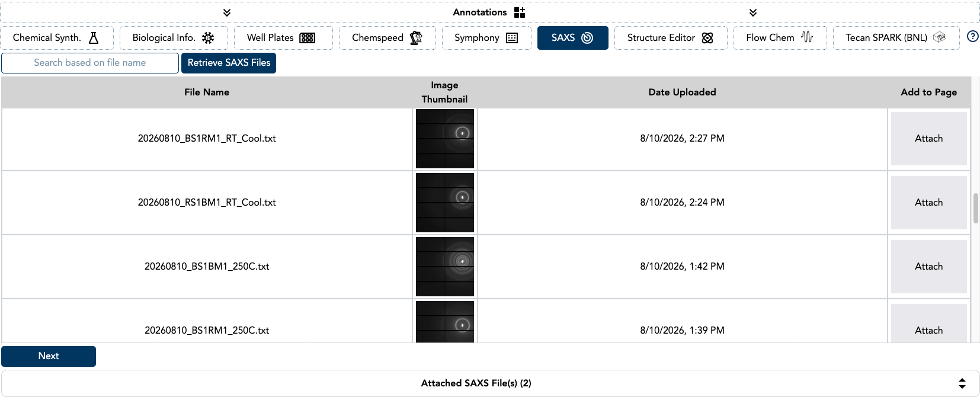Click the Chemspeed robot arm icon
This screenshot has width=980, height=400.
point(416,38)
